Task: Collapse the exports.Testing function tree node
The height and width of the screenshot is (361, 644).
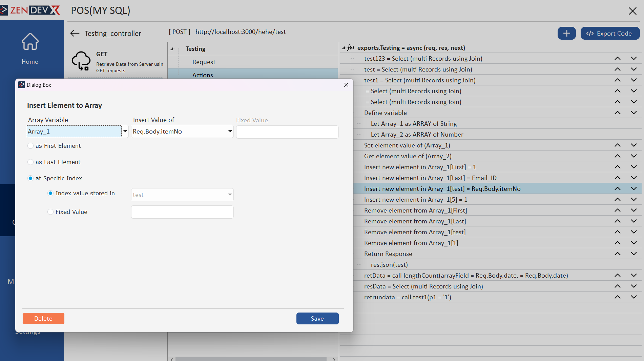Action: [344, 48]
